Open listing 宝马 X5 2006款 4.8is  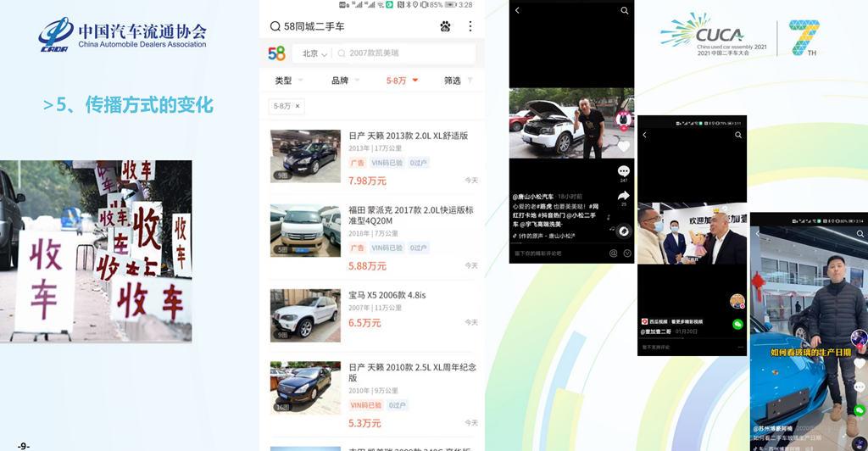387,295
